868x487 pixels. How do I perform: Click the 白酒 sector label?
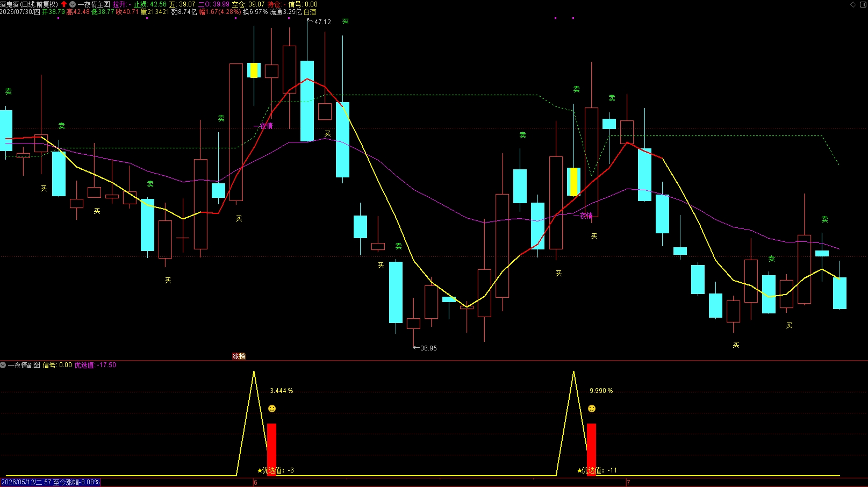pos(310,12)
